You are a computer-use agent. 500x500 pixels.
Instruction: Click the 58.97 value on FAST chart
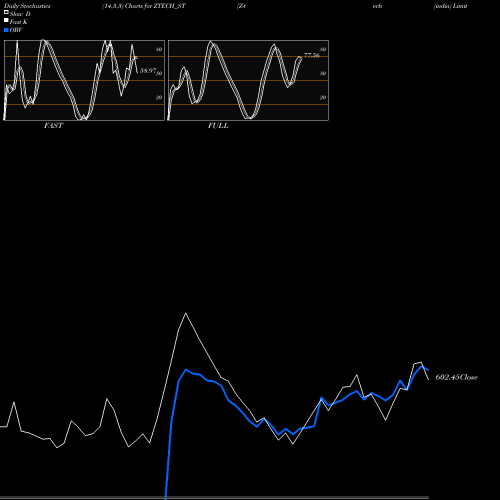pyautogui.click(x=148, y=71)
